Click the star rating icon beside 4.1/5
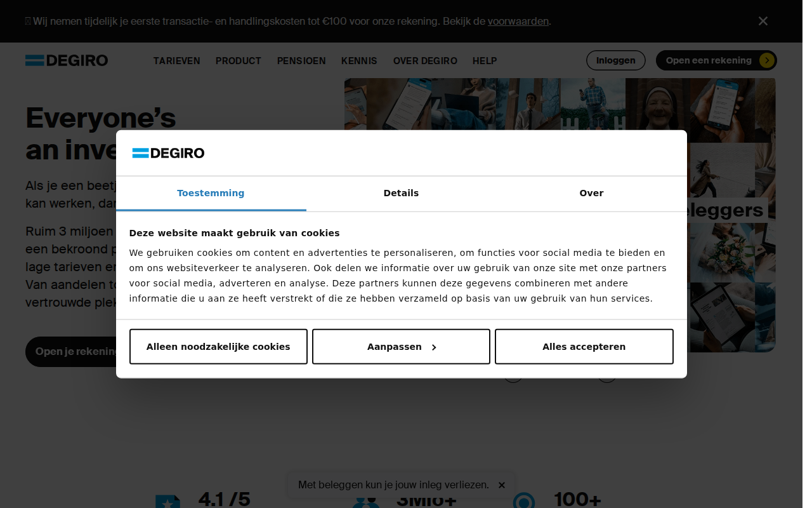 168,502
